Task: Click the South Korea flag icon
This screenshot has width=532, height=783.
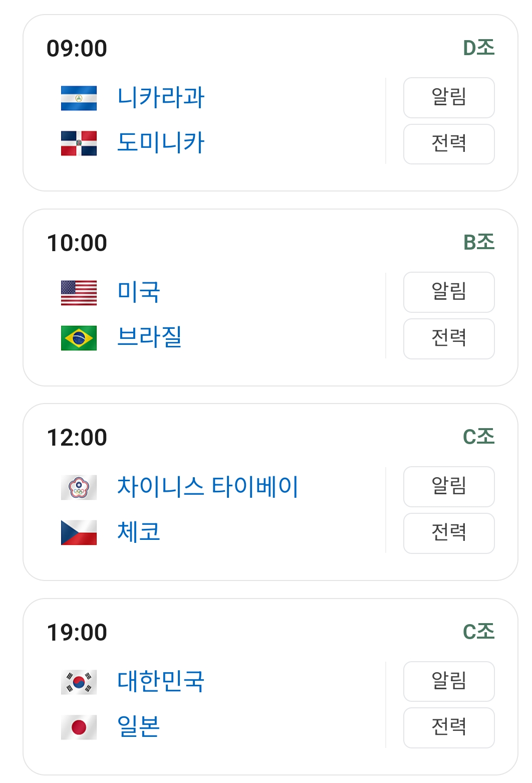Action: (x=79, y=682)
